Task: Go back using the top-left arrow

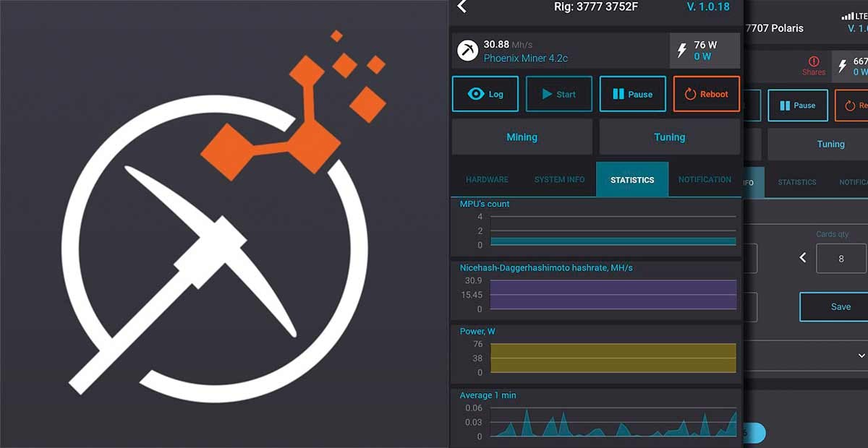Action: pyautogui.click(x=462, y=7)
